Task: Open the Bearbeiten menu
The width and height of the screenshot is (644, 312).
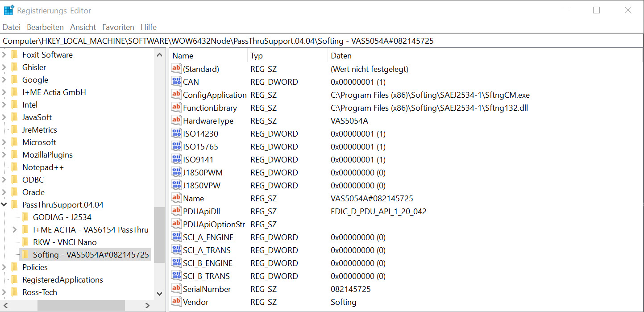Action: pyautogui.click(x=45, y=27)
